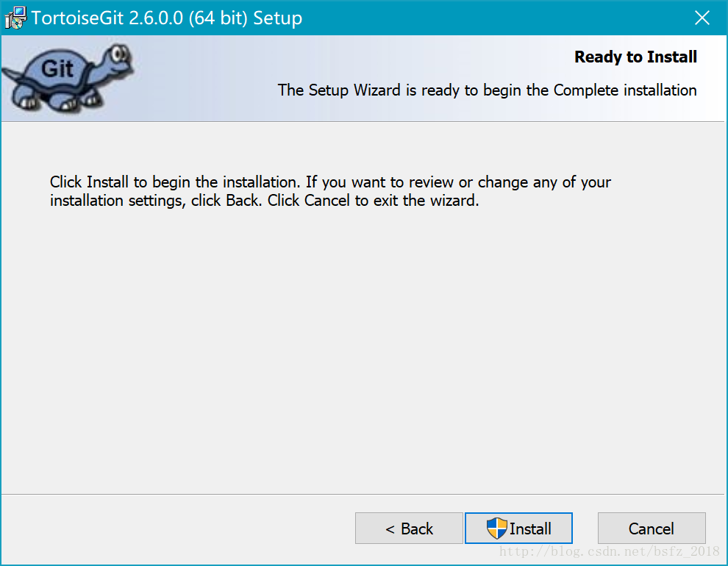Click the UAC shield icon on Install

pos(496,529)
